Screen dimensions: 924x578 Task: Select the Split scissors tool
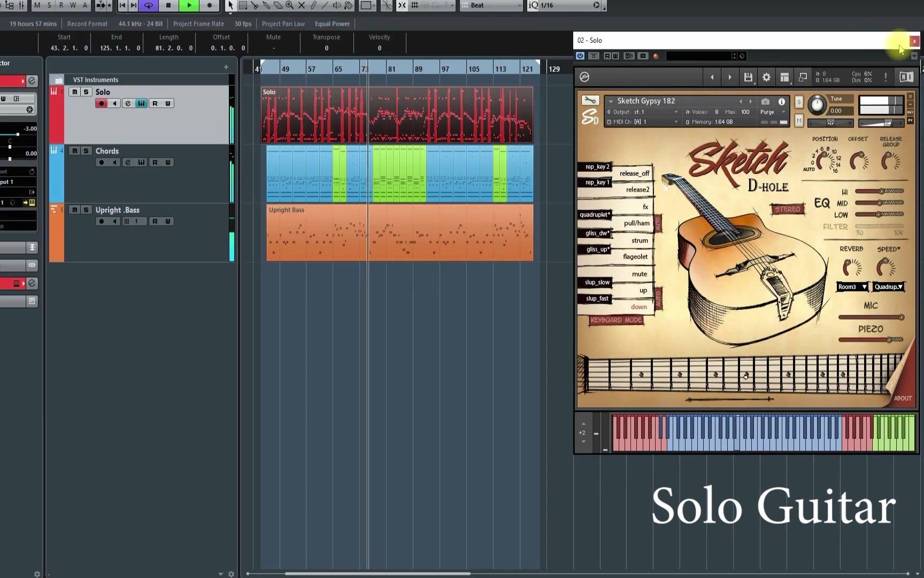(255, 5)
